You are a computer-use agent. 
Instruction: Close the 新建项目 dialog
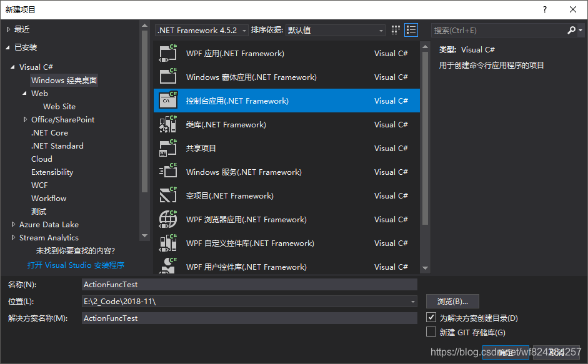pos(573,9)
